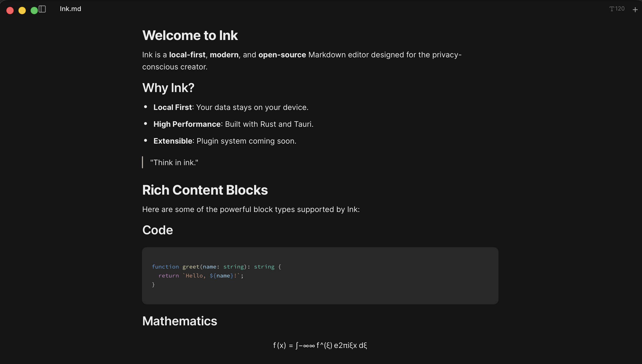Place cursor in Welcome to Ink heading

[190, 36]
